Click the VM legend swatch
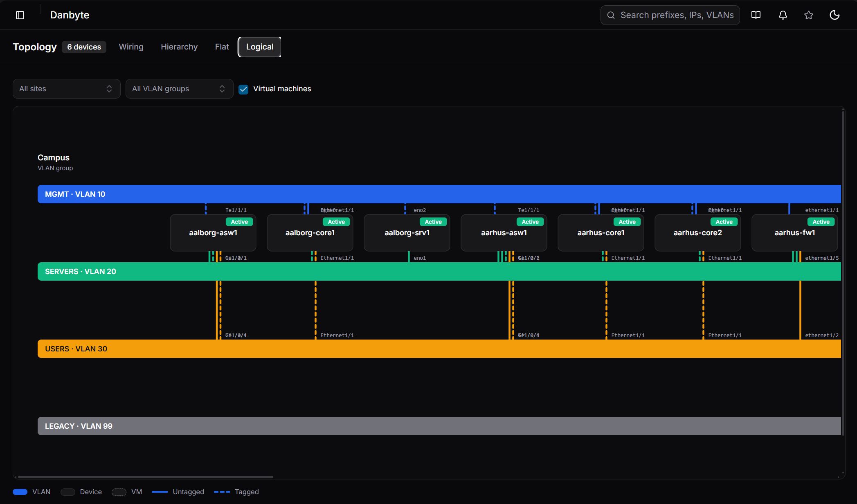Screen dimensions: 857x504 [119, 492]
